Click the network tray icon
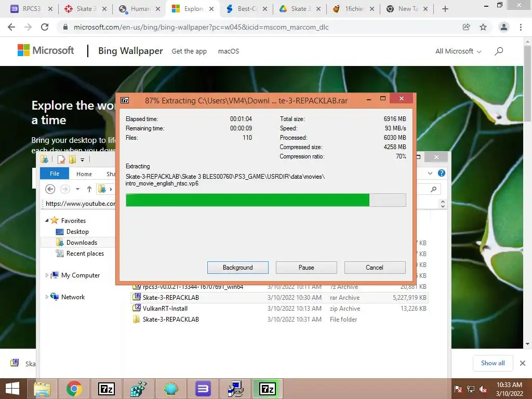The image size is (532, 399). pos(470,389)
